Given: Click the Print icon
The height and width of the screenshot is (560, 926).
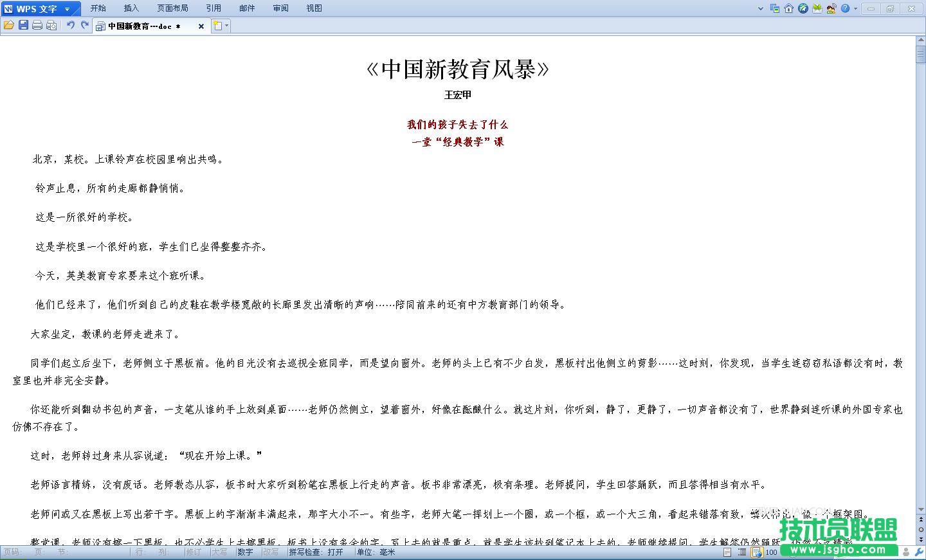Looking at the screenshot, I should pyautogui.click(x=37, y=25).
